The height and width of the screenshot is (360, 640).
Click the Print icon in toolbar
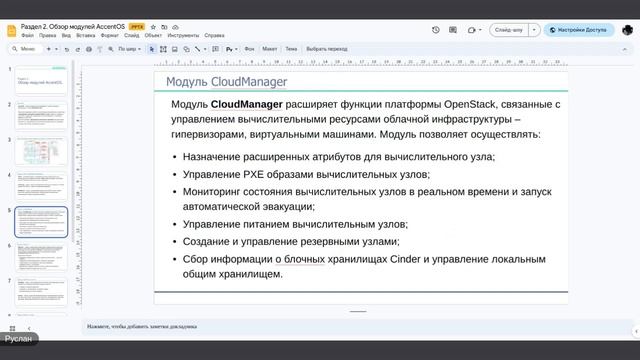click(89, 49)
